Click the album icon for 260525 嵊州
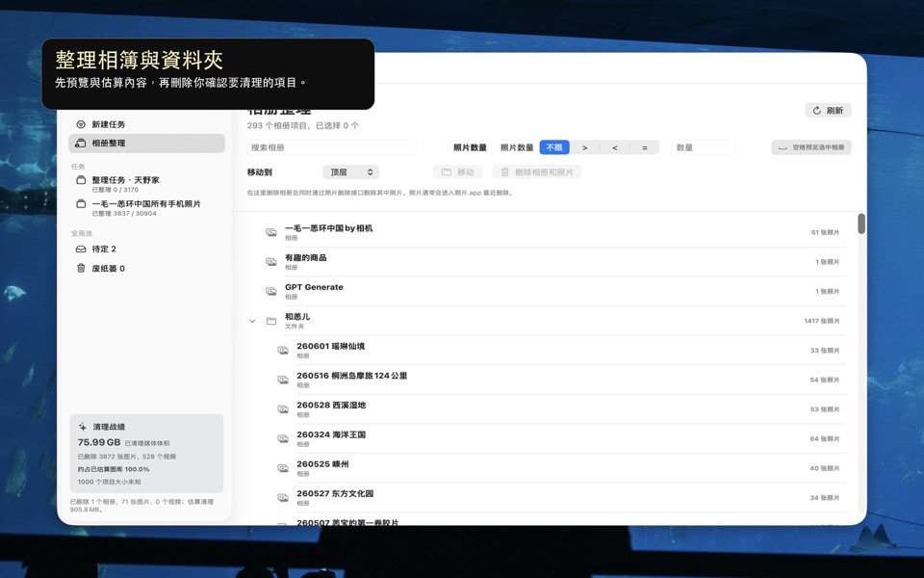The width and height of the screenshot is (924, 578). [283, 468]
